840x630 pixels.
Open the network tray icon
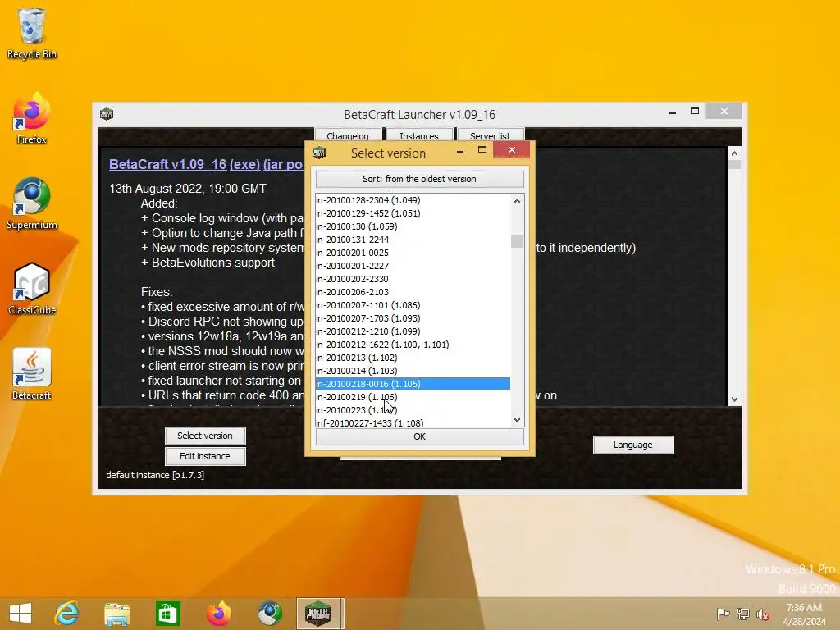pos(743,614)
